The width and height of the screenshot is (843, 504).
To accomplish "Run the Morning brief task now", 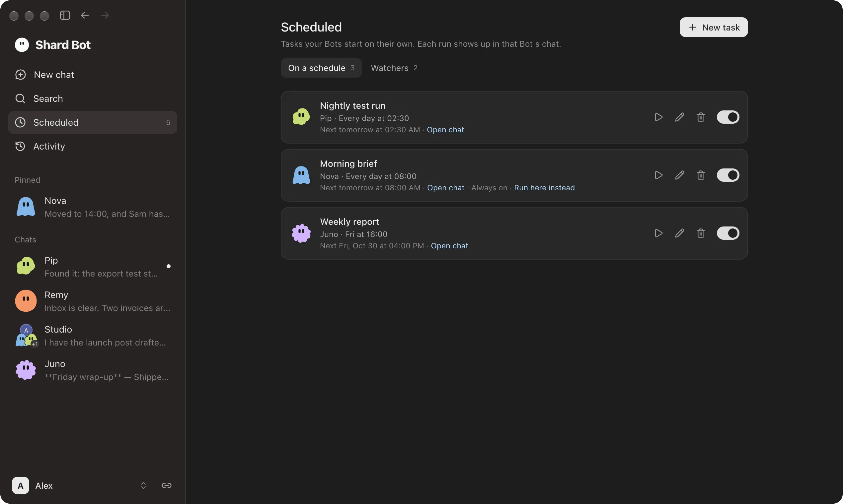I will [658, 175].
